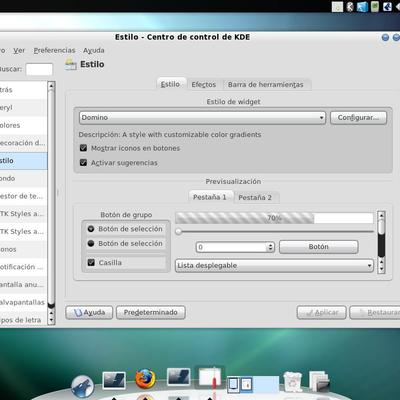The height and width of the screenshot is (400, 400).
Task: Switch to second desktop in dock pager
Action: [247, 384]
